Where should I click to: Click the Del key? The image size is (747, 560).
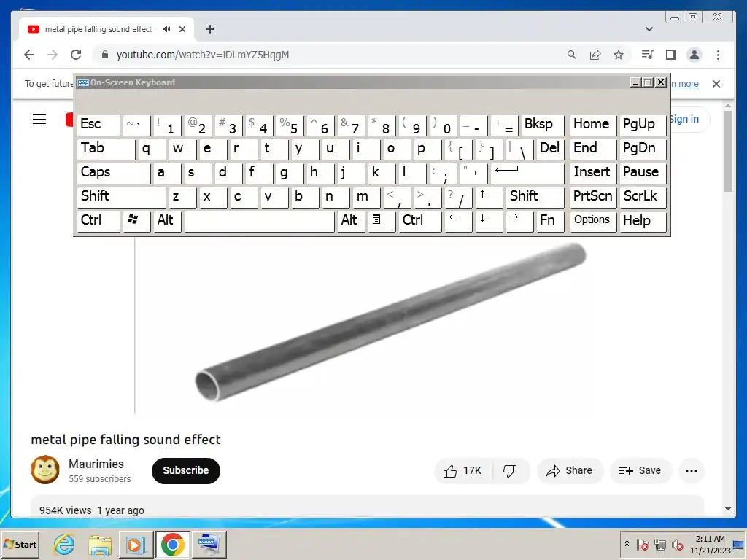(x=550, y=149)
